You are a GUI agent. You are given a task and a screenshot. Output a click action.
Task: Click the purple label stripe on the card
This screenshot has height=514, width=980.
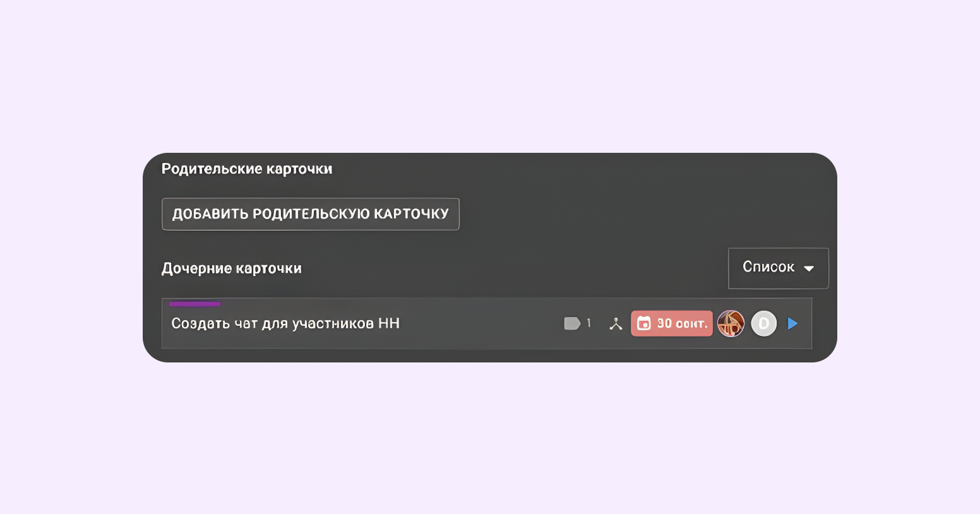pyautogui.click(x=194, y=304)
